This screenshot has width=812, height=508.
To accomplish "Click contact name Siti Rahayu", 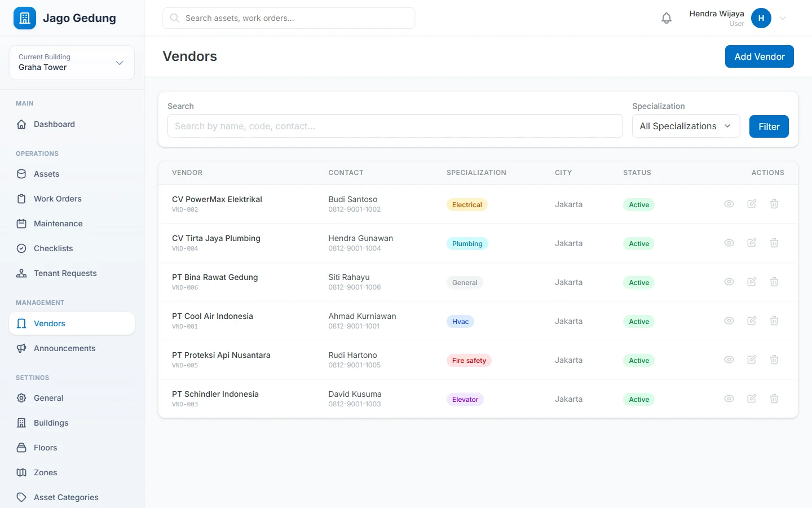I will [x=349, y=277].
